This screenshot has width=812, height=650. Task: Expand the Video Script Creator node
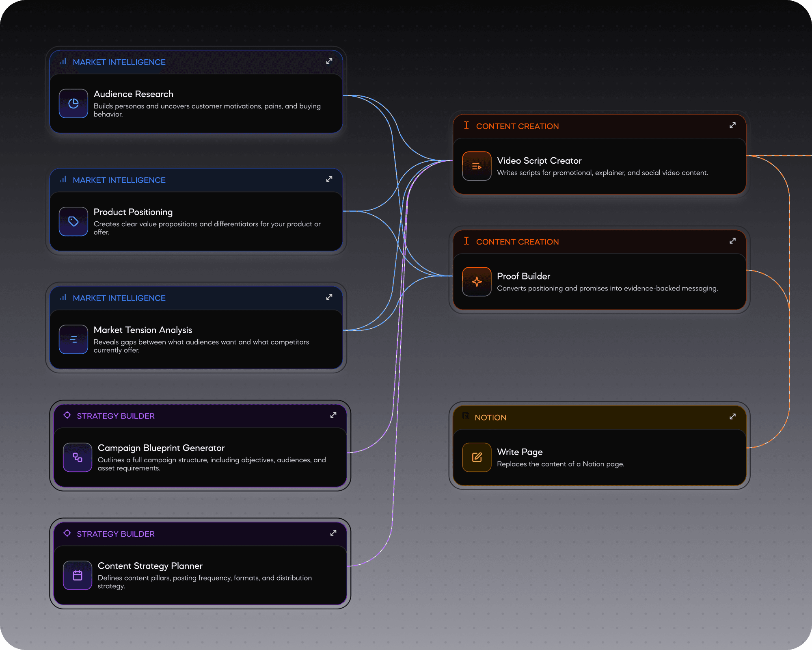click(732, 126)
